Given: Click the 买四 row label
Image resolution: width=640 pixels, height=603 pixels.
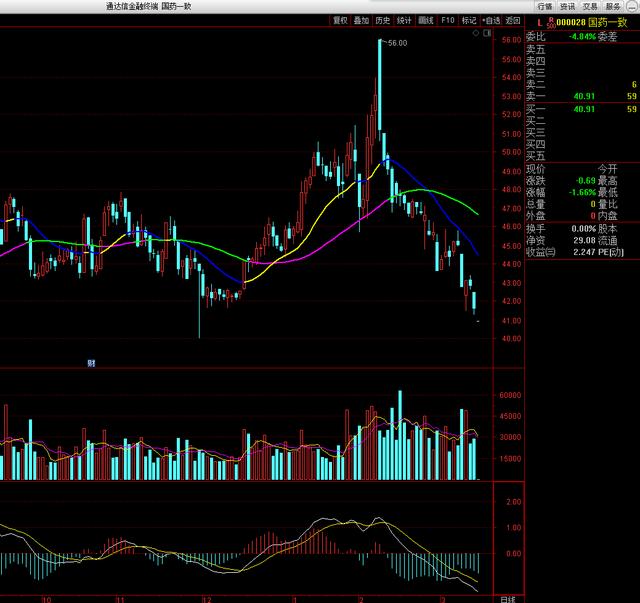Looking at the screenshot, I should click(536, 144).
